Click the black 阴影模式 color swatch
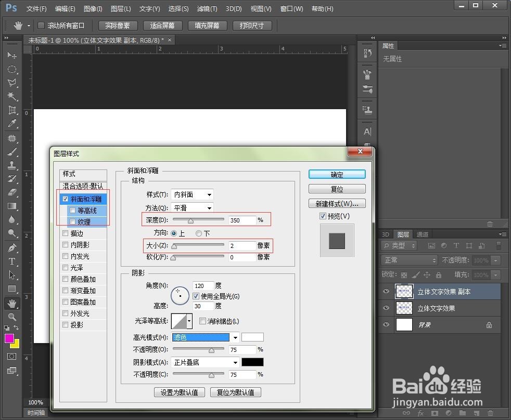Image resolution: width=511 pixels, height=420 pixels. 252,362
